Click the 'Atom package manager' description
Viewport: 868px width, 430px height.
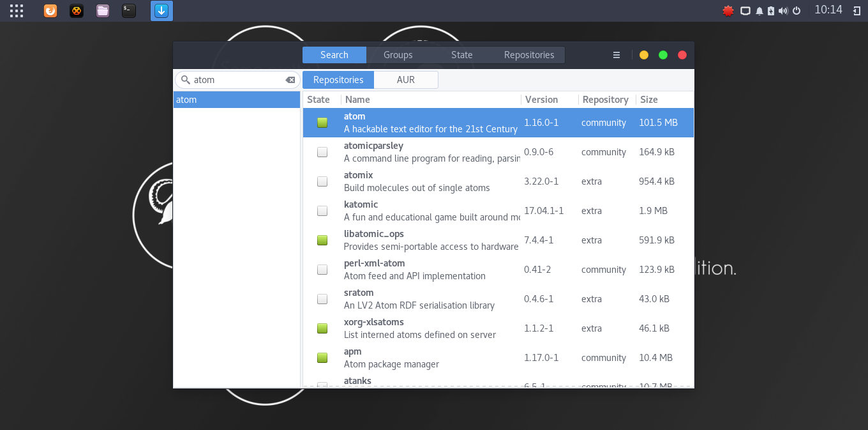(391, 364)
